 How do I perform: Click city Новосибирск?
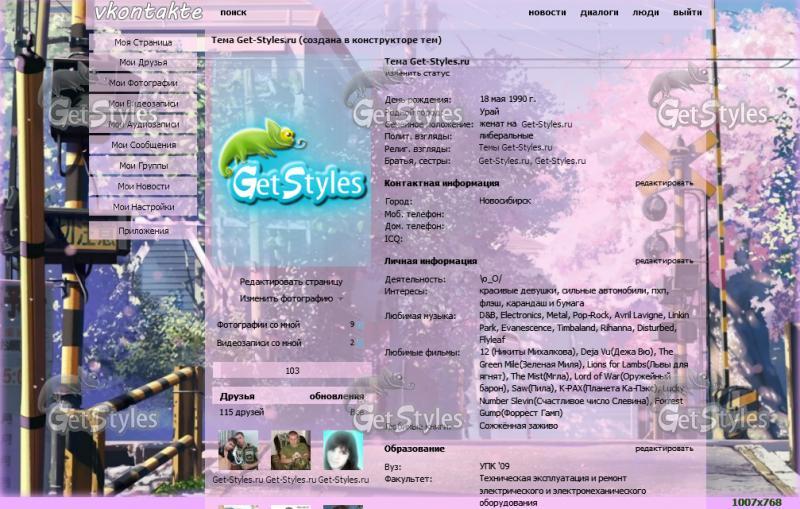click(x=505, y=201)
